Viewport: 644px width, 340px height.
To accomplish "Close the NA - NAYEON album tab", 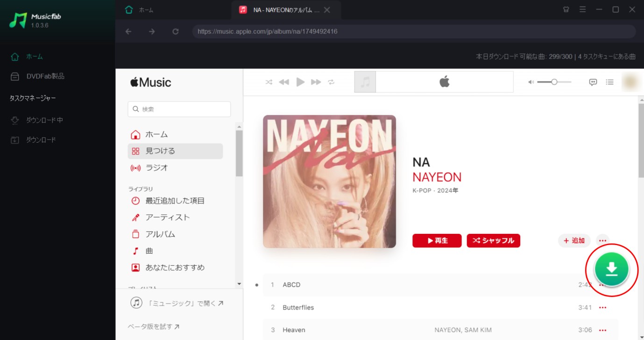I will tap(327, 10).
